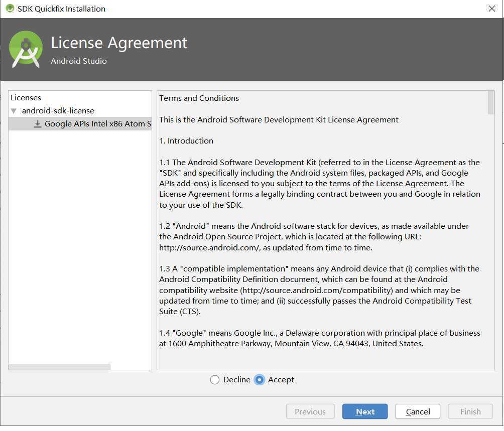Close the SDK Quickfix Installation dialog
504x431 pixels.
[492, 9]
